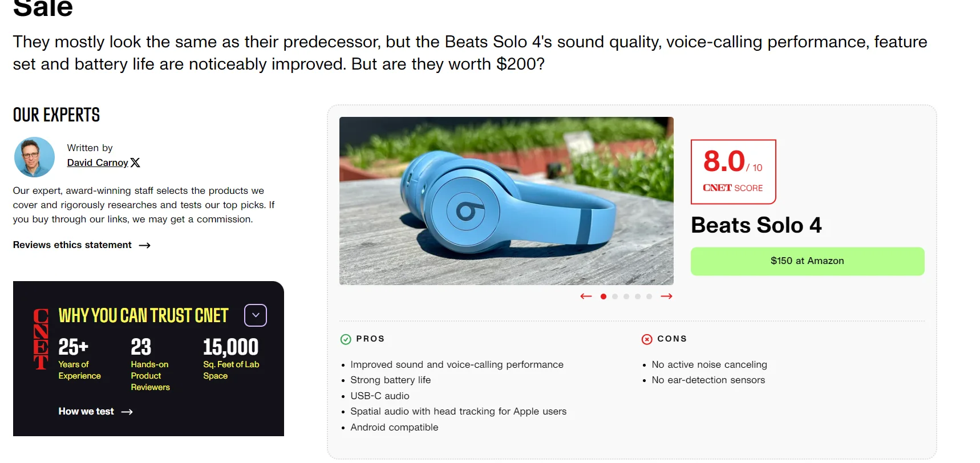Open David Carnoy's X profile icon

click(135, 163)
